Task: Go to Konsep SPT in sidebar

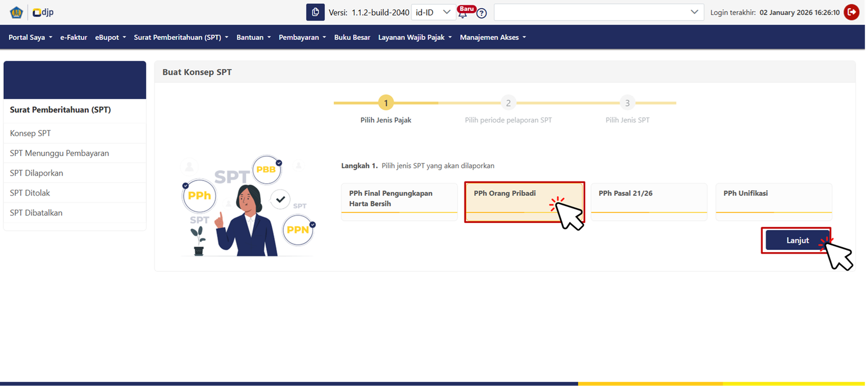Action: pos(30,133)
